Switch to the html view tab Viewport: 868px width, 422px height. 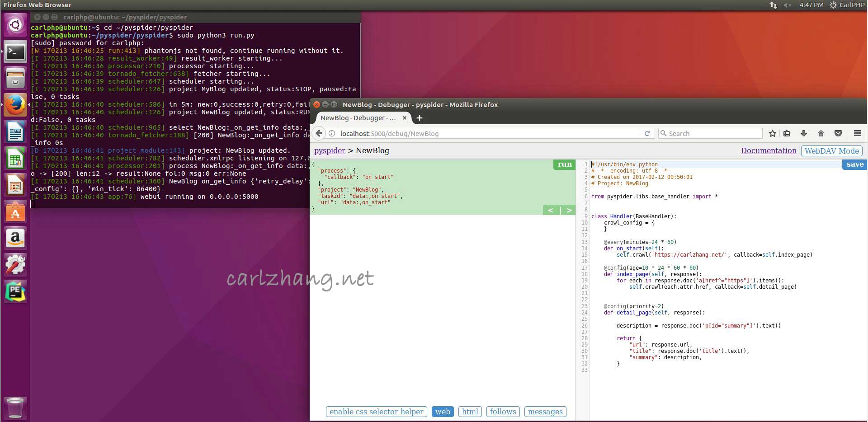(x=470, y=412)
